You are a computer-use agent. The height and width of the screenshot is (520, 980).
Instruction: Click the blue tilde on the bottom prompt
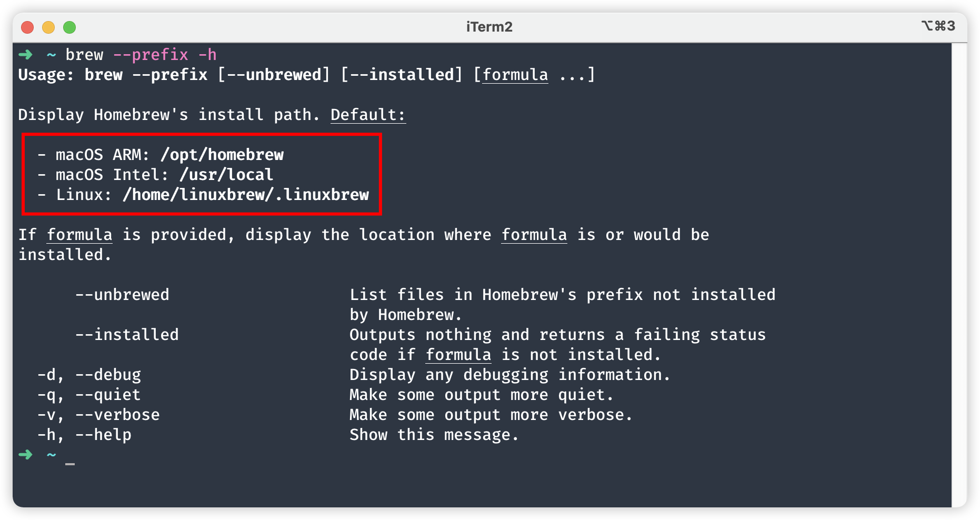click(x=51, y=455)
